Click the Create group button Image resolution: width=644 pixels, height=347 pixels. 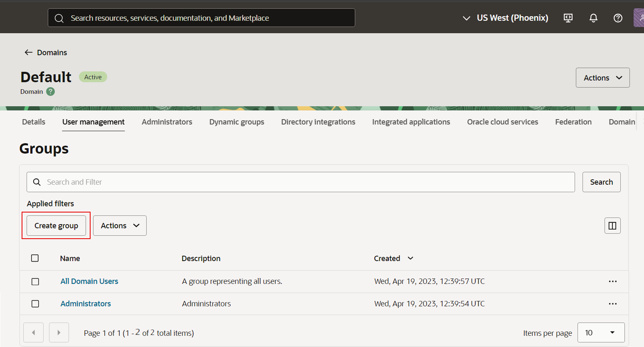pos(56,226)
